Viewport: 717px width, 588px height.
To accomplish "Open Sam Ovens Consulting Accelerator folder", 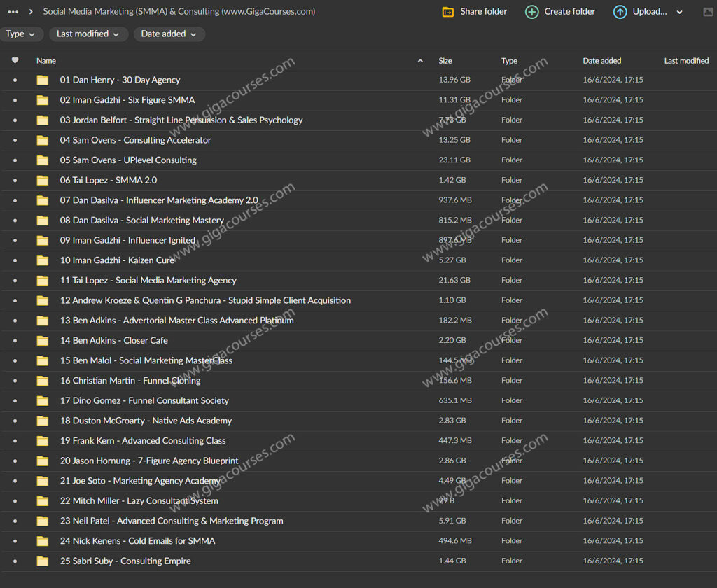I will [135, 140].
